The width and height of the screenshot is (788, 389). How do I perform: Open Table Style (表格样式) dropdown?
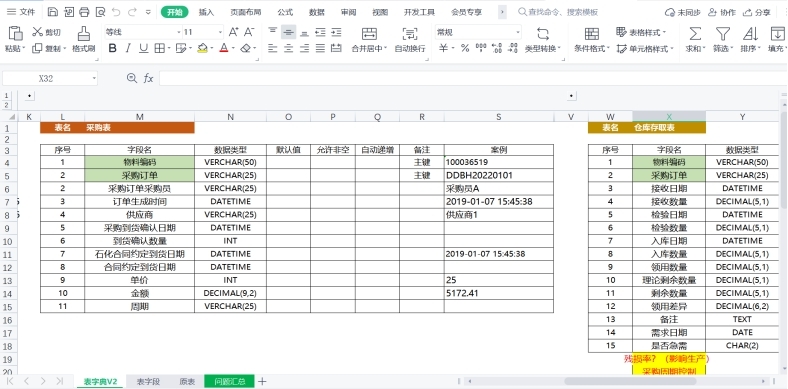641,32
